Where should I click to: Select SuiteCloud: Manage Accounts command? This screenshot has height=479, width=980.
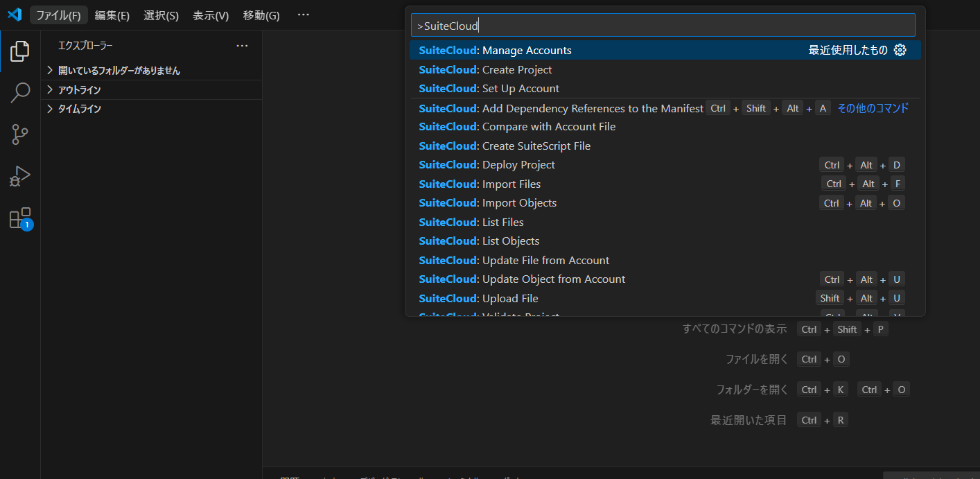coord(665,50)
